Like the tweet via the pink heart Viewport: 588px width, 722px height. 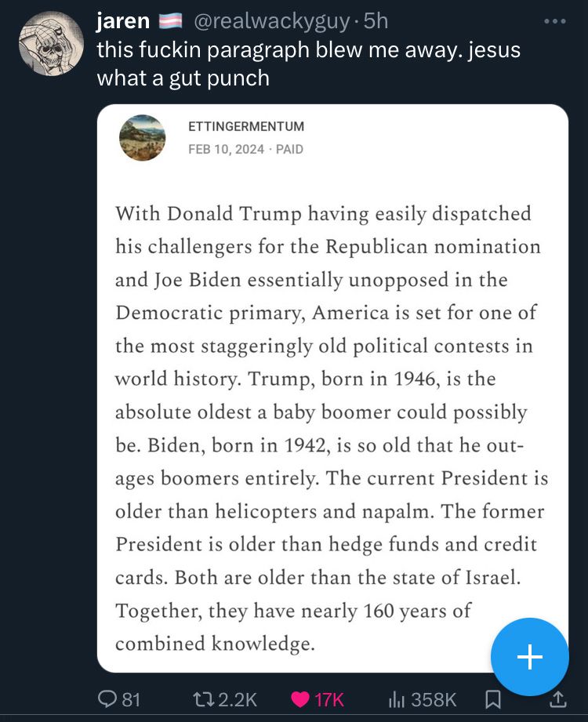click(x=299, y=698)
